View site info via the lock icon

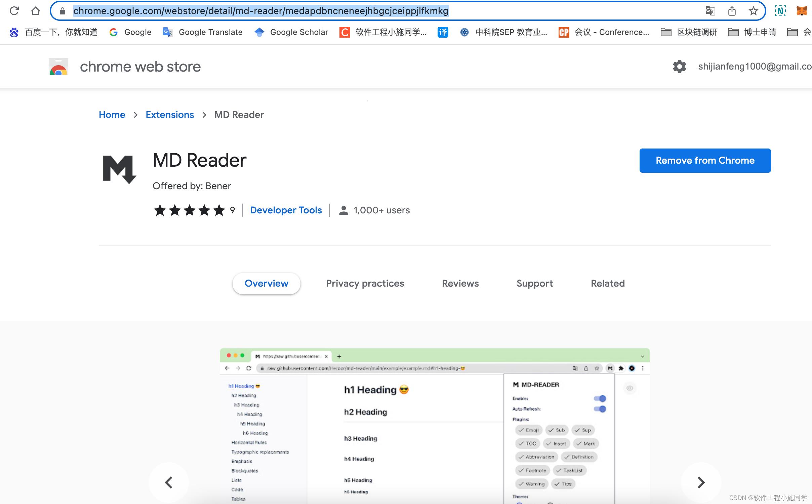coord(62,11)
